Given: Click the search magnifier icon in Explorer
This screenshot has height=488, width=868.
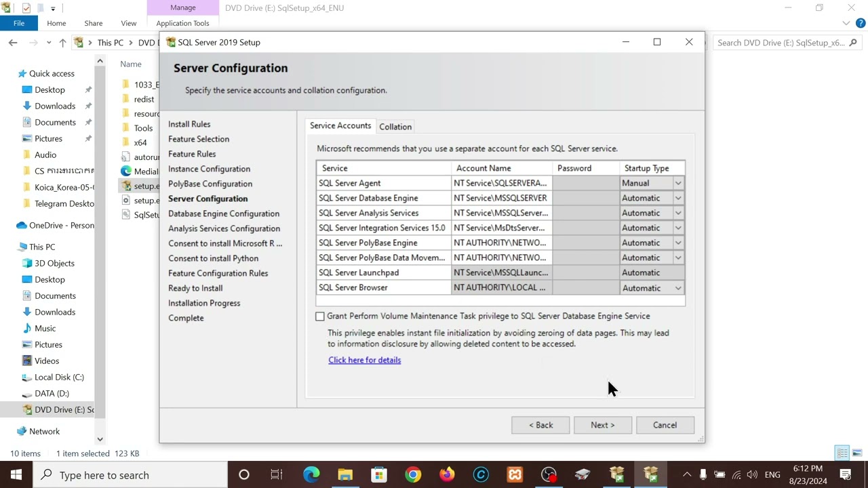Looking at the screenshot, I should pos(853,43).
